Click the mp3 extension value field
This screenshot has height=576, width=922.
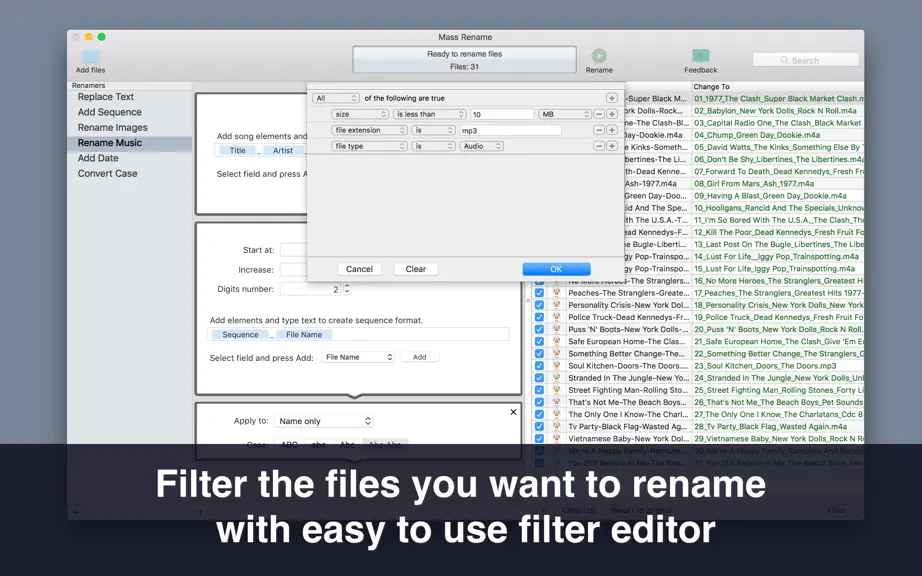510,130
